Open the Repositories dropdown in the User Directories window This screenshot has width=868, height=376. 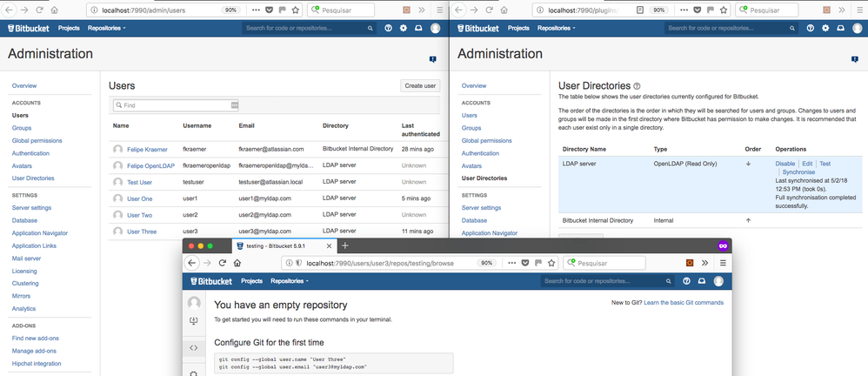[557, 28]
